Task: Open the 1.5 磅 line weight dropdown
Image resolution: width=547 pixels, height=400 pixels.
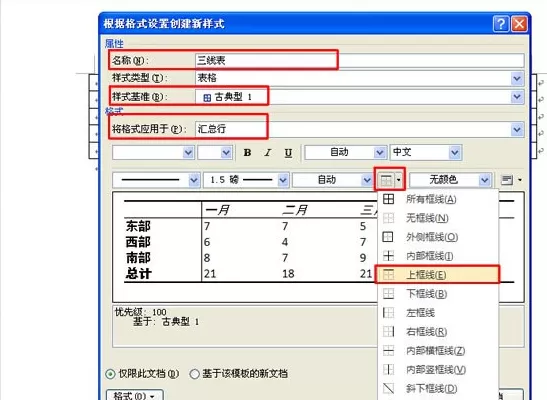Action: pos(283,180)
